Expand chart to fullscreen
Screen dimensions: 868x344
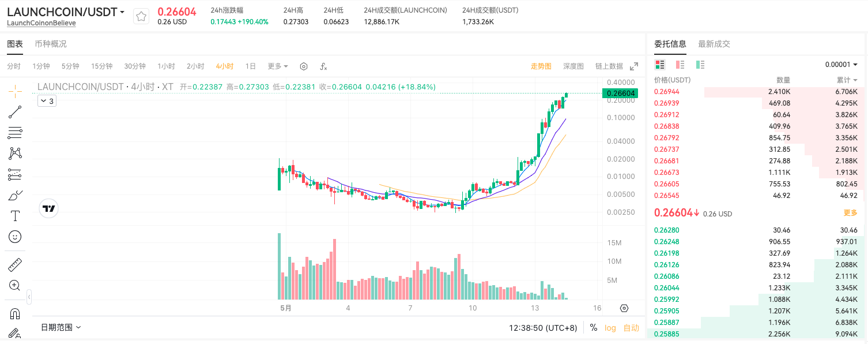[634, 66]
